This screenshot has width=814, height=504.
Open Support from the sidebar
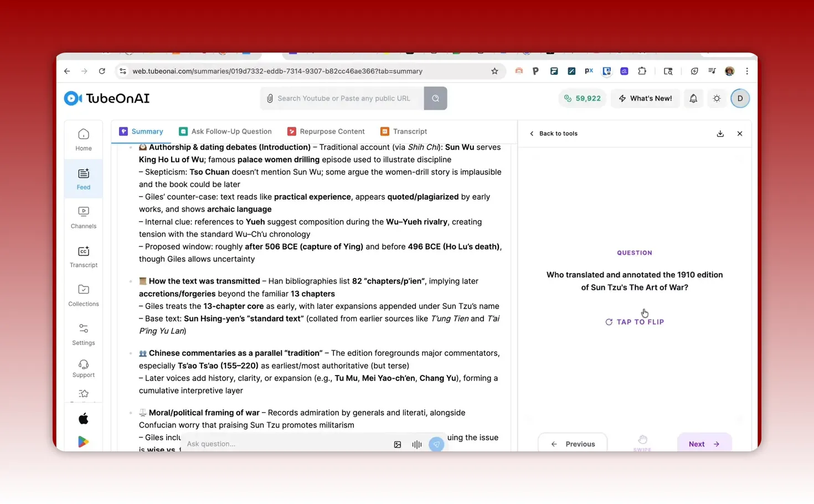pyautogui.click(x=83, y=369)
